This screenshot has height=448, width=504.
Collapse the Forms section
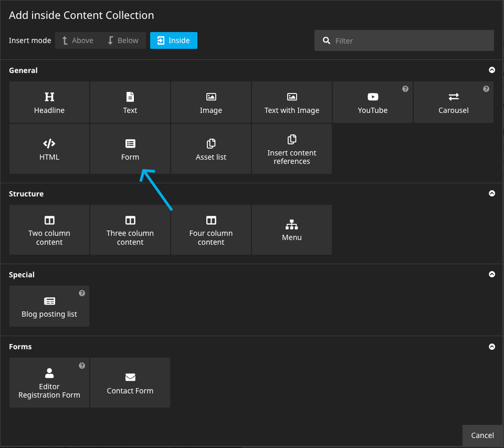492,347
